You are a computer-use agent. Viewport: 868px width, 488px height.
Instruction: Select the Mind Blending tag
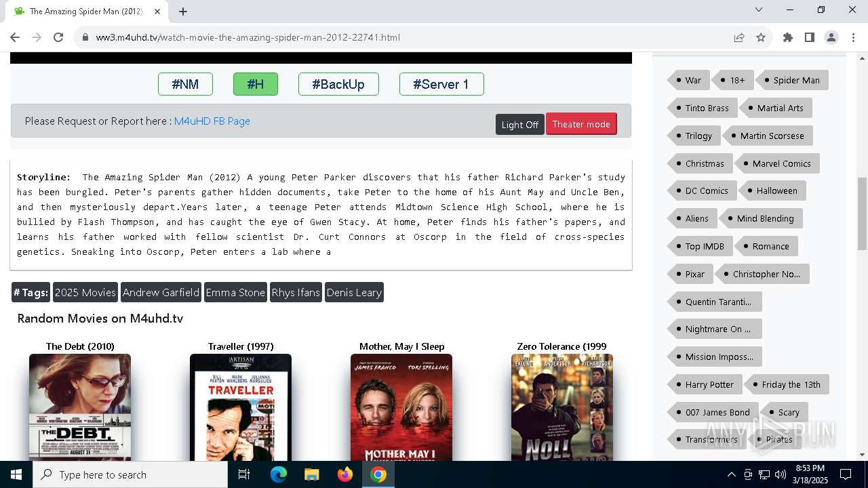[761, 218]
